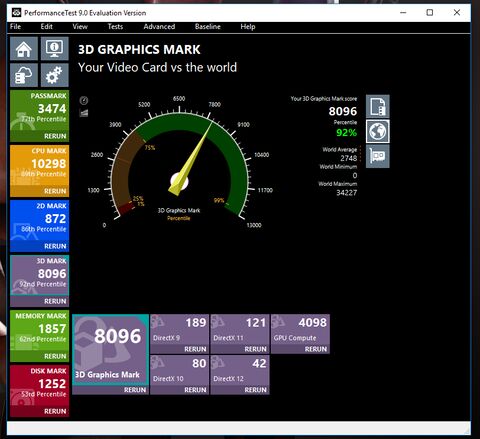This screenshot has height=439, width=480.
Task: Rerun the Memory Mark test
Action: 55,356
